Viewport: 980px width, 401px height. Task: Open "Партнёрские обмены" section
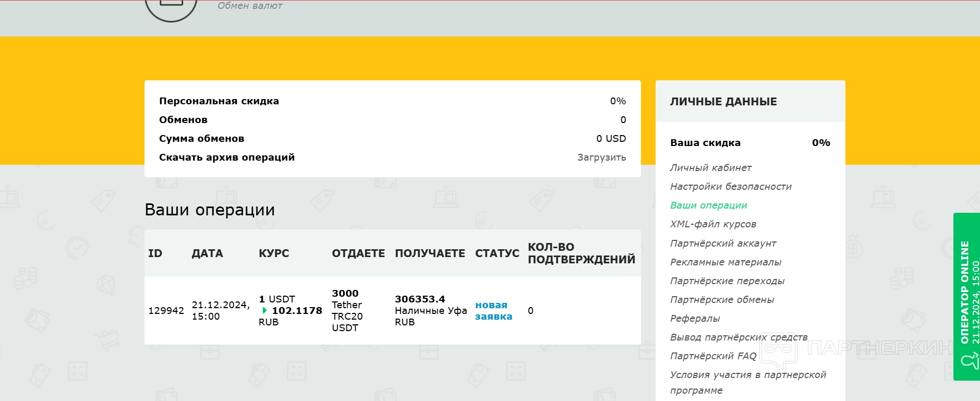722,300
